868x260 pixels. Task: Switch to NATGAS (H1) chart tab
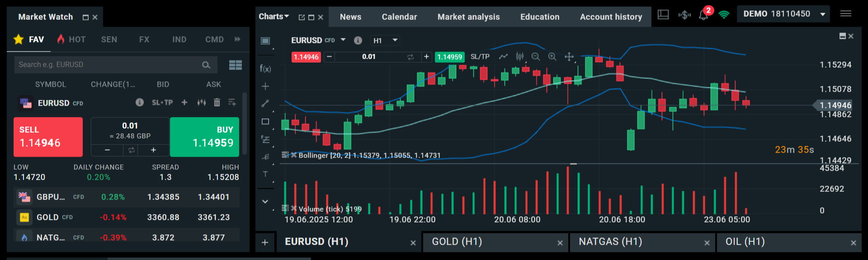[642, 242]
